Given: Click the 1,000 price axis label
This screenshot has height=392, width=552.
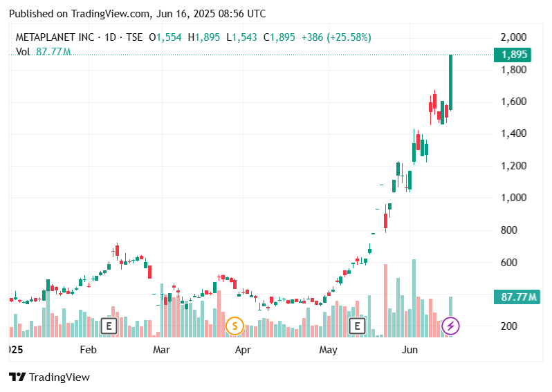Looking at the screenshot, I should (x=514, y=198).
